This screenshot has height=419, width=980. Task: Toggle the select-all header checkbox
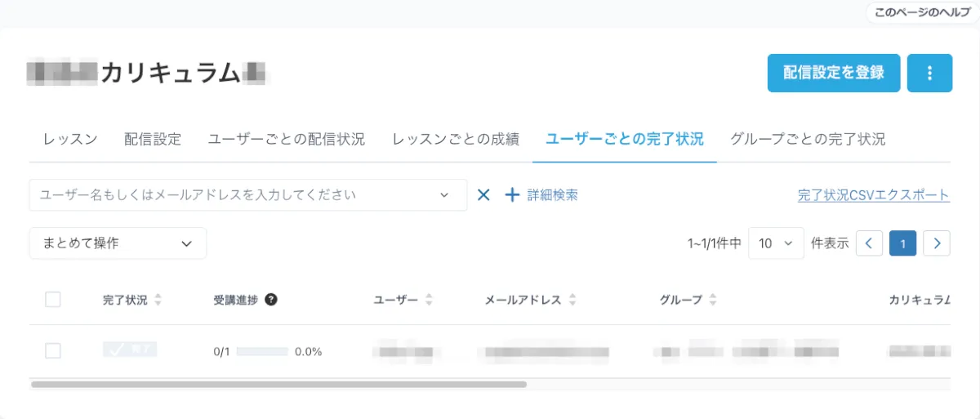(x=53, y=300)
